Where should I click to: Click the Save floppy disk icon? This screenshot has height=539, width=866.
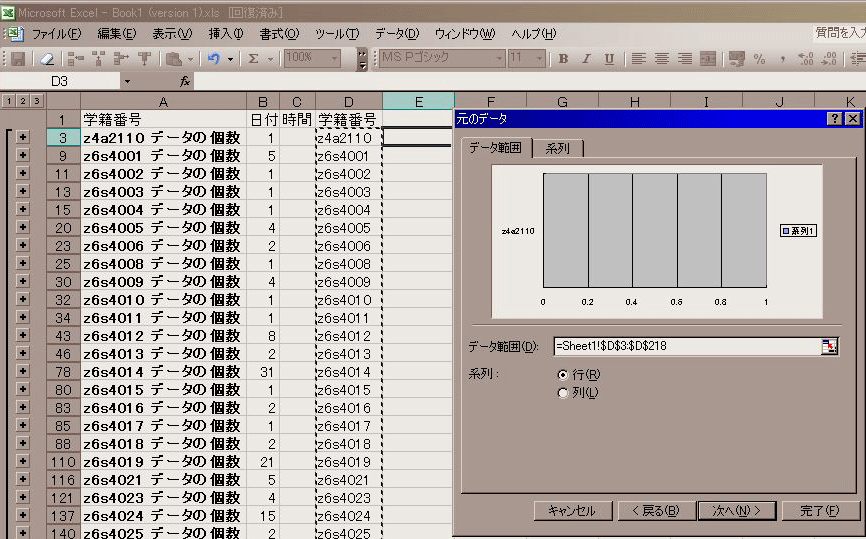pyautogui.click(x=18, y=59)
